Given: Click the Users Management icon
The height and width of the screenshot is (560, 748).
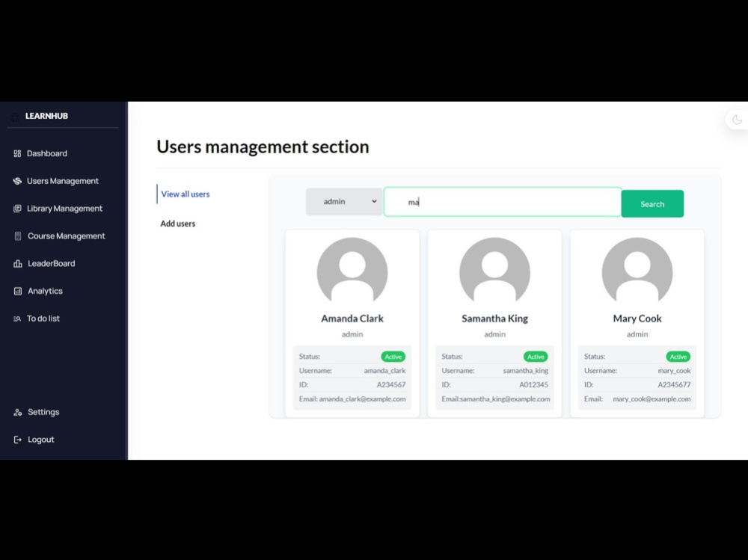Looking at the screenshot, I should pyautogui.click(x=17, y=181).
